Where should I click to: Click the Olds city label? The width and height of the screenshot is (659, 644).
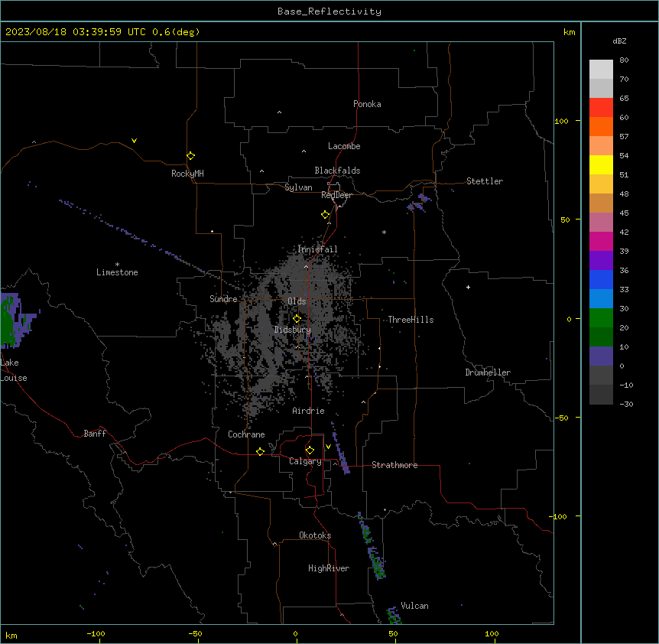click(297, 301)
